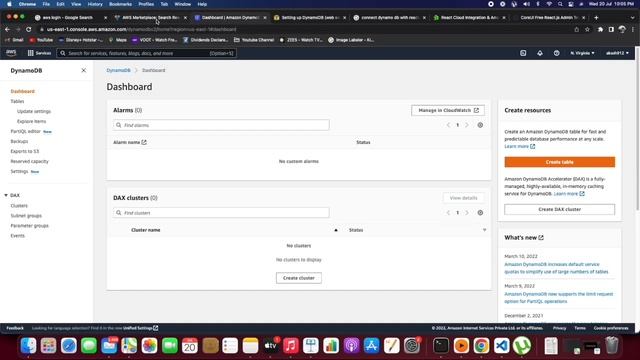640x360 pixels.
Task: Open DAX Clusters sidebar link
Action: [x=19, y=206]
